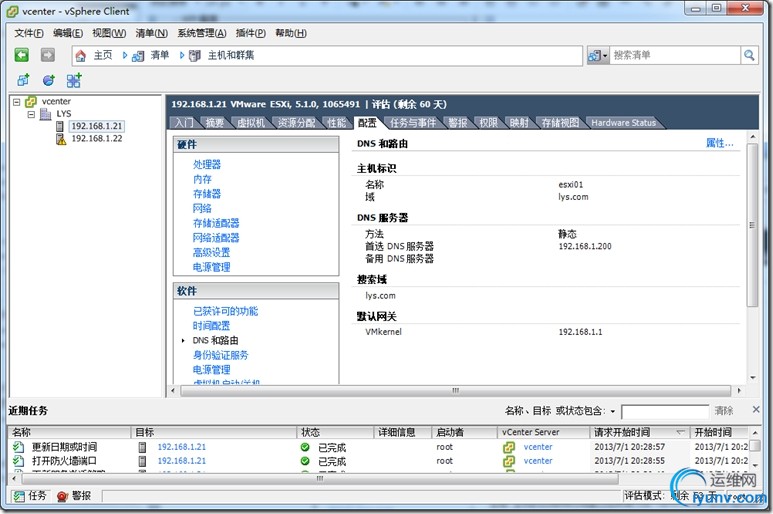Image resolution: width=773 pixels, height=514 pixels.
Task: Switch to the 虚拟机 tab
Action: pos(251,123)
